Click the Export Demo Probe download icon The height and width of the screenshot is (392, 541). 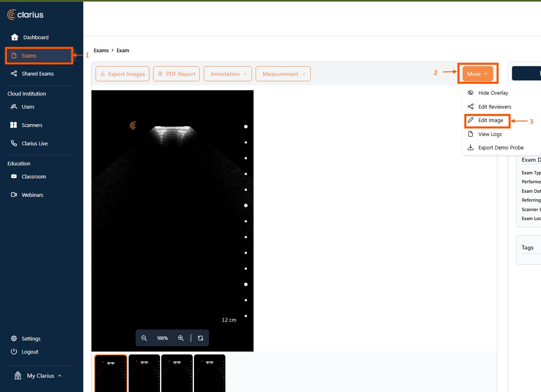pyautogui.click(x=470, y=147)
